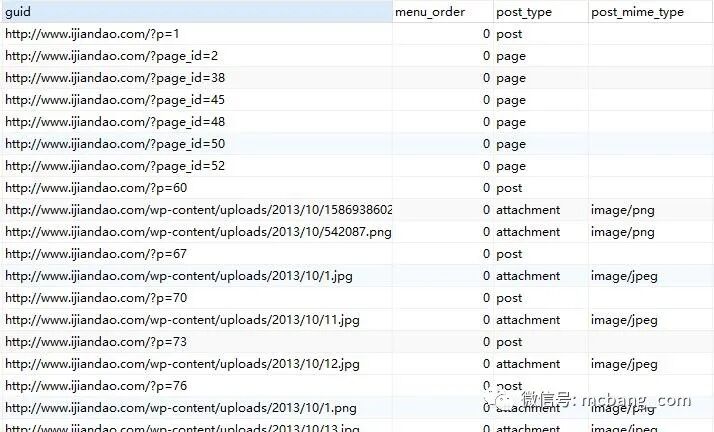This screenshot has width=714, height=432.
Task: Select 'attachment' cell in the 12.jpg row
Action: pos(541,364)
